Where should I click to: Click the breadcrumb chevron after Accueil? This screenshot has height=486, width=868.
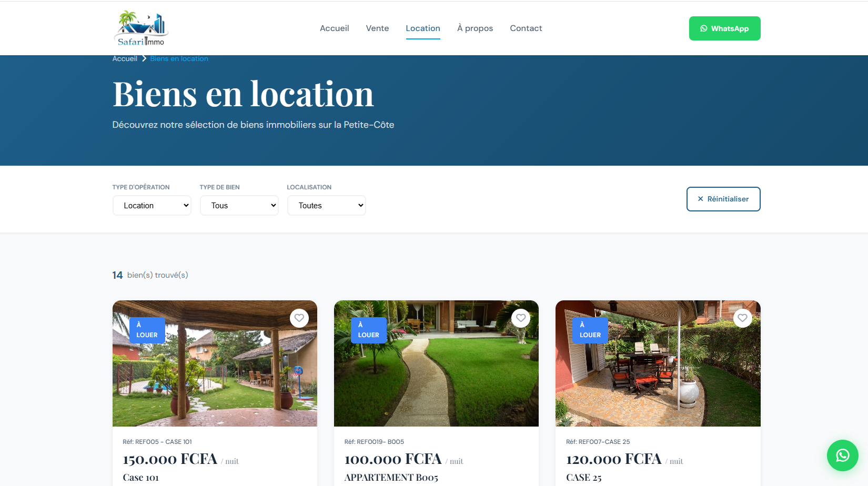pos(143,58)
